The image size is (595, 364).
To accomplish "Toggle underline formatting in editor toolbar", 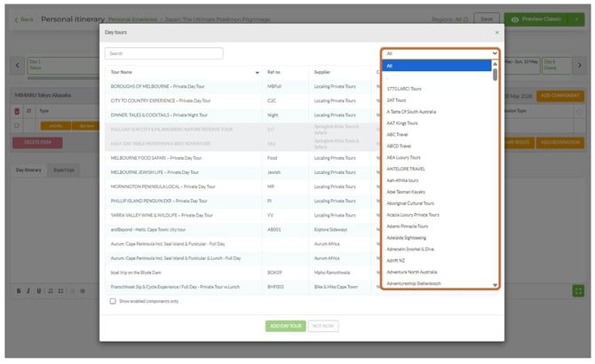I will tap(39, 291).
